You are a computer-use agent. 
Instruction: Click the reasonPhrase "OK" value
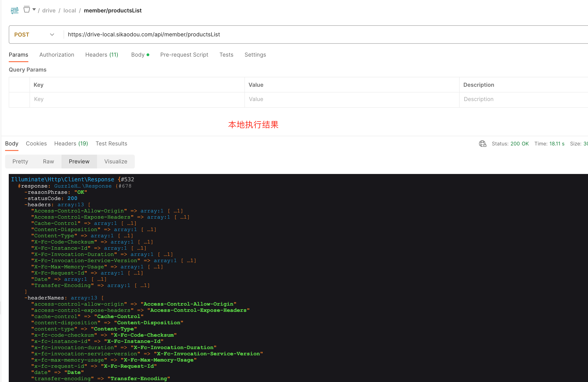point(81,192)
